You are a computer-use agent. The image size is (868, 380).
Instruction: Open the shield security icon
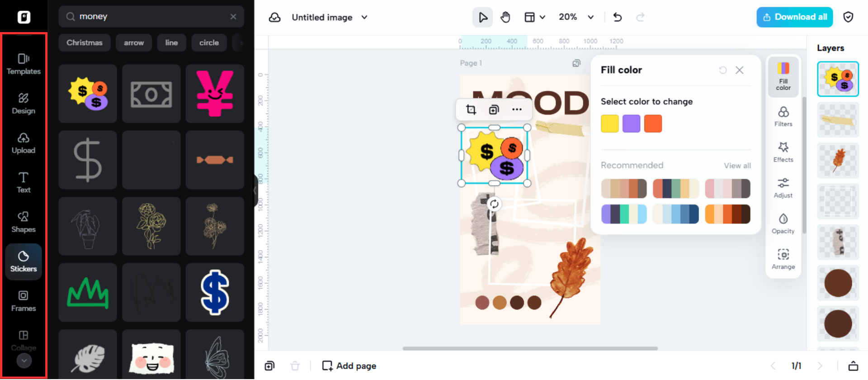click(x=849, y=17)
